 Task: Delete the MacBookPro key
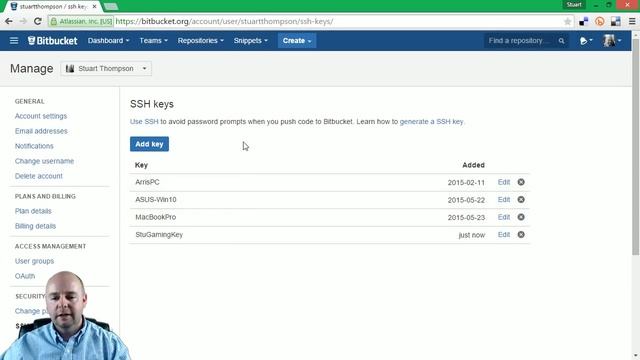521,217
